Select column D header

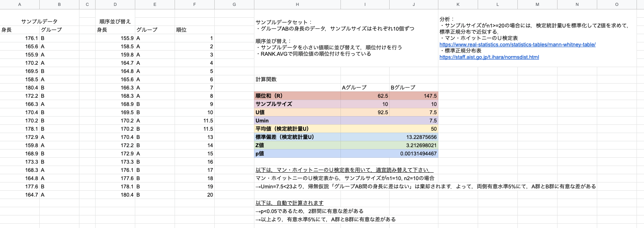click(x=115, y=4)
